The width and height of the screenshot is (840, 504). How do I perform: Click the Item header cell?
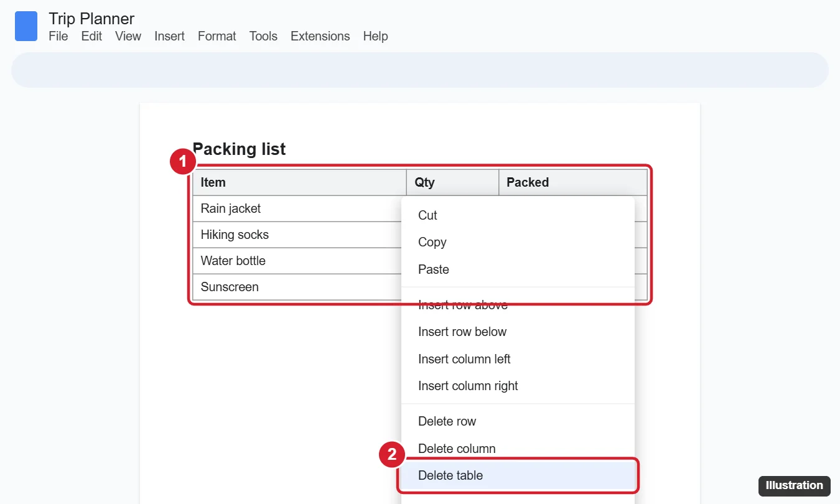[x=299, y=182]
